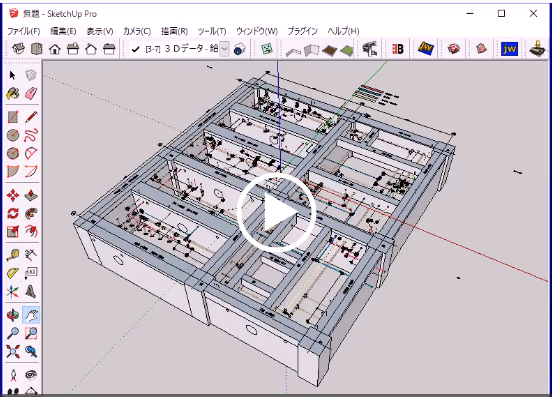Select the four-arrow Move tool
This screenshot has width=552, height=397.
[x=13, y=195]
